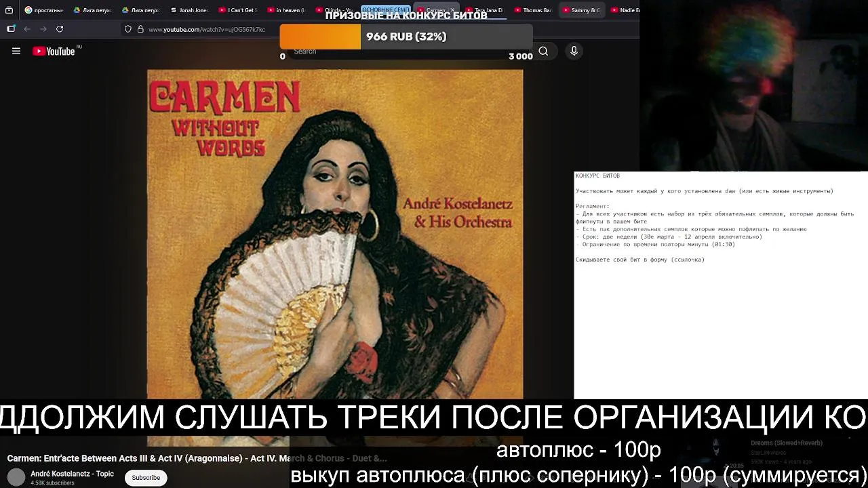Click the Carmen Entr'acte video title

coord(197,458)
